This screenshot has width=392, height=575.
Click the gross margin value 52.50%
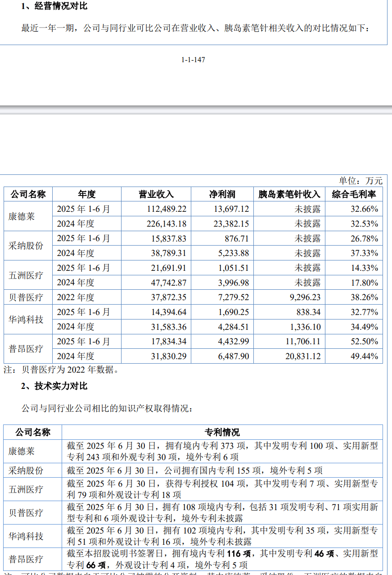[364, 342]
